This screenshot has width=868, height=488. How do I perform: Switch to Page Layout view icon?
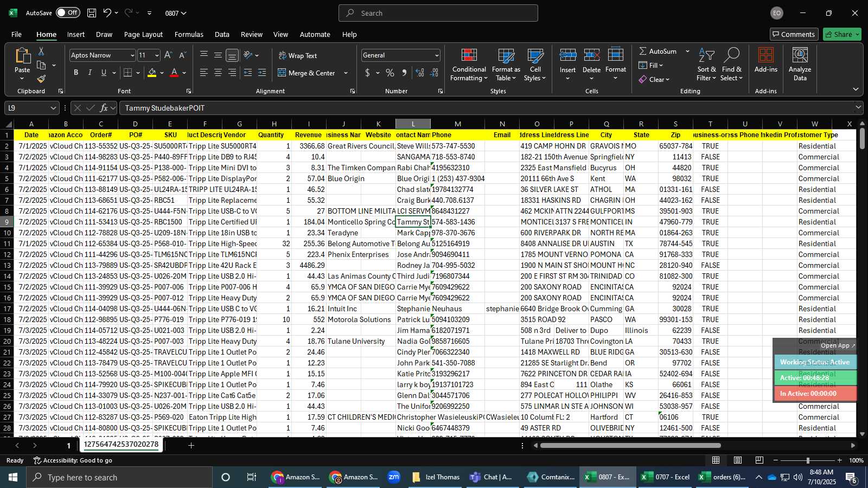click(x=738, y=460)
